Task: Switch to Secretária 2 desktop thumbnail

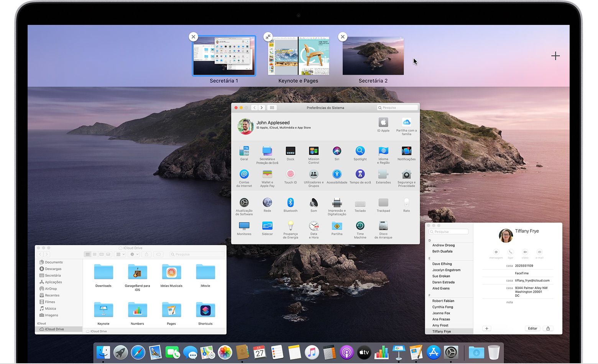Action: pyautogui.click(x=373, y=56)
